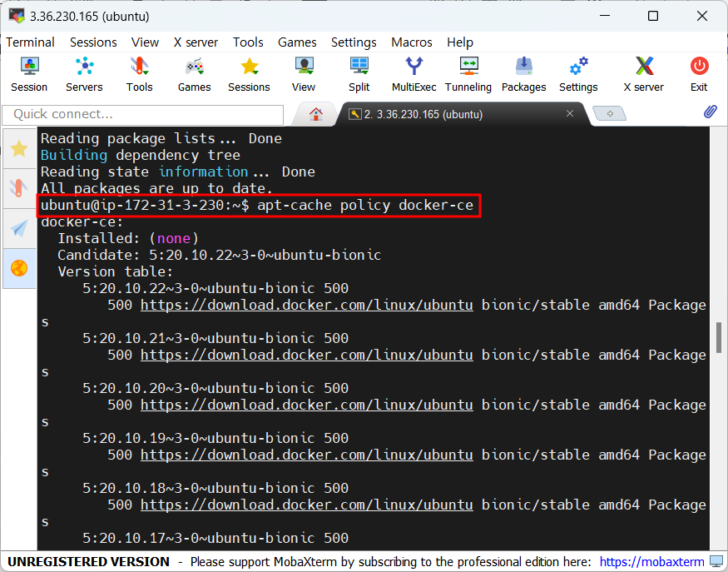Click '5:20.10.17~3-0~ubuntu-bionic 500' line

[x=215, y=538]
